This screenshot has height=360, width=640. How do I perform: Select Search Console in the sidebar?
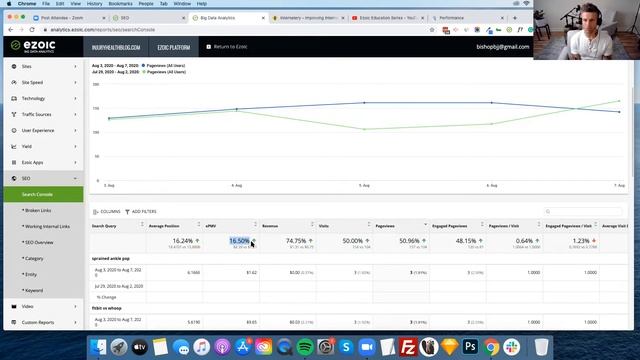43,194
